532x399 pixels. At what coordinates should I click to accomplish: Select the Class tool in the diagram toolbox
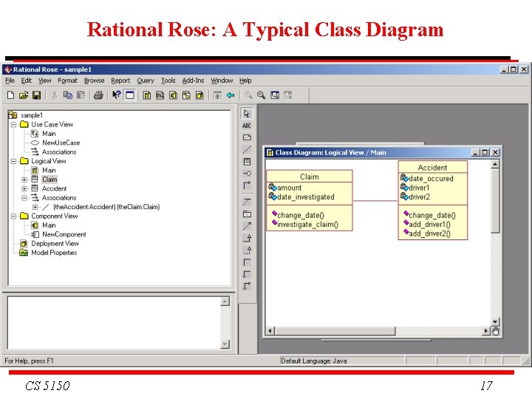coord(247,162)
